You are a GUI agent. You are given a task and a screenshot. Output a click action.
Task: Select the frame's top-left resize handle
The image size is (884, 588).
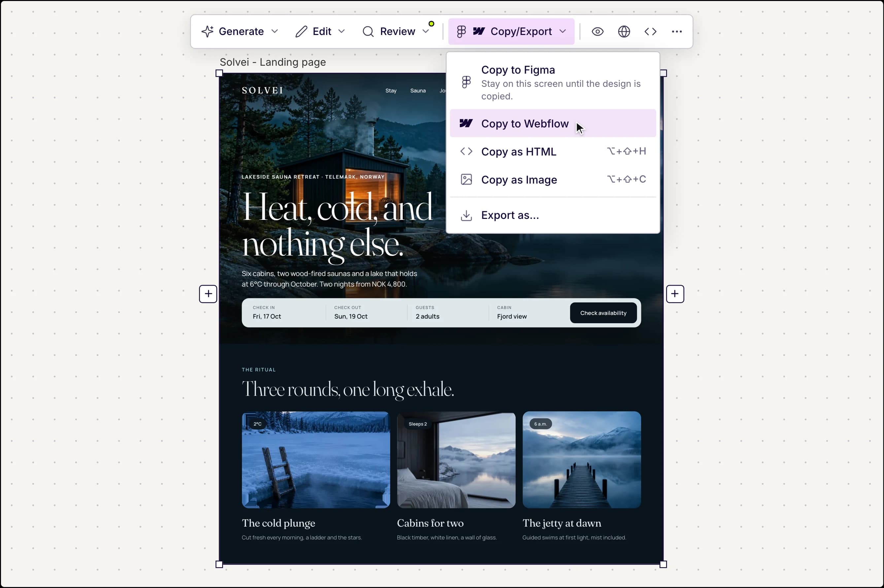[x=219, y=73]
